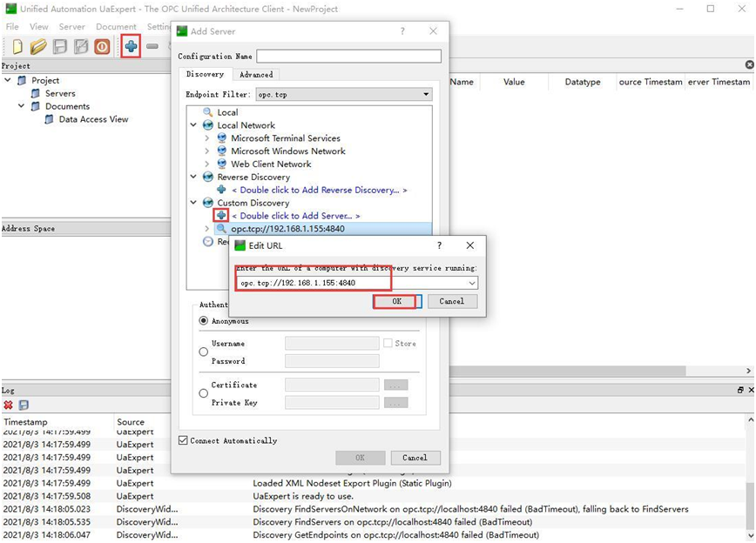The height and width of the screenshot is (543, 756).
Task: Toggle the Connect Automatically checkbox
Action: coord(183,440)
